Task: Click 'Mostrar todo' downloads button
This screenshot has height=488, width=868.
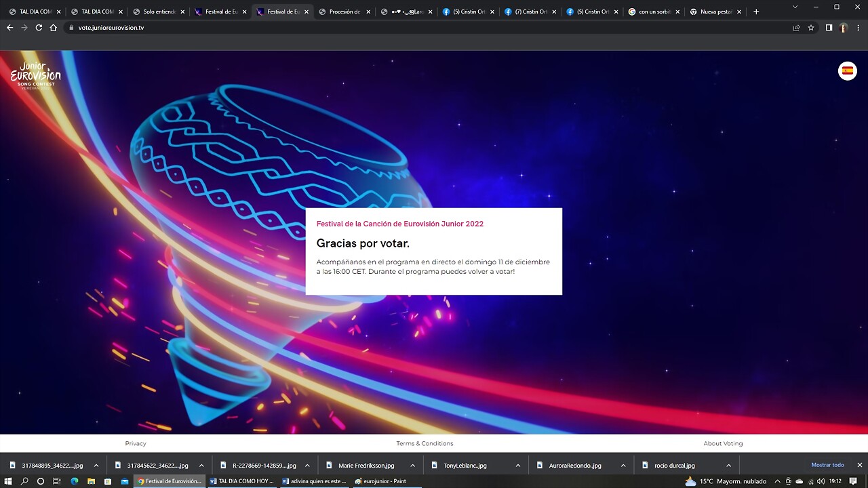Action: (x=827, y=465)
